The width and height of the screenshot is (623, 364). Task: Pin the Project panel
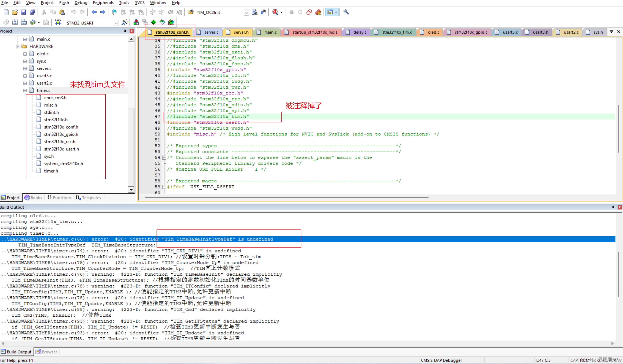[125, 31]
